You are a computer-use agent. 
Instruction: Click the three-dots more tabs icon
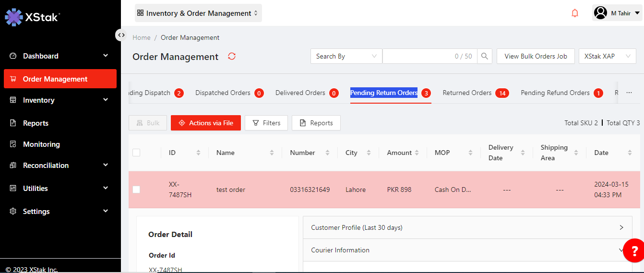629,93
